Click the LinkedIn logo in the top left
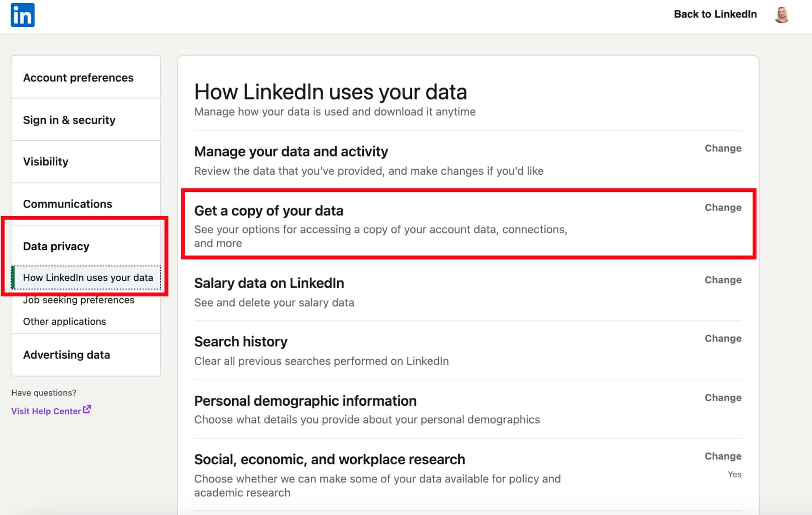812x515 pixels. tap(23, 15)
